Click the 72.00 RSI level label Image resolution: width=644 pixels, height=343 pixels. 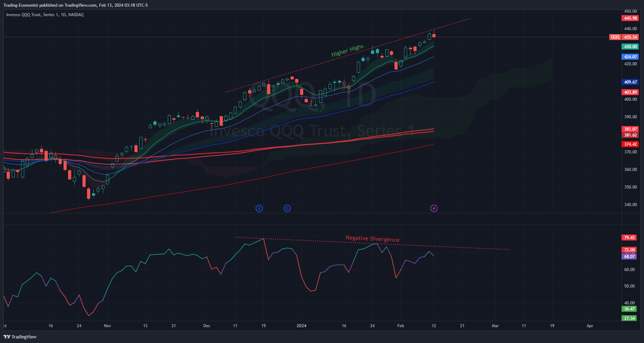pos(629,250)
